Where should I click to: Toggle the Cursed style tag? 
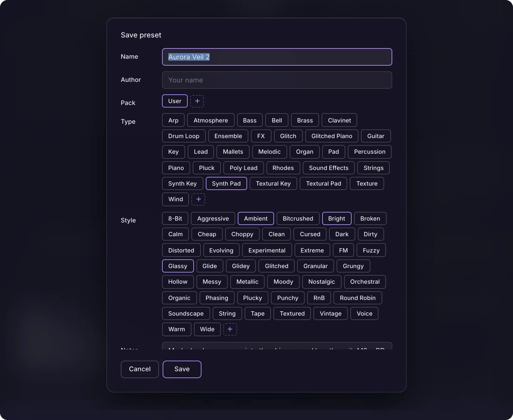coord(310,234)
